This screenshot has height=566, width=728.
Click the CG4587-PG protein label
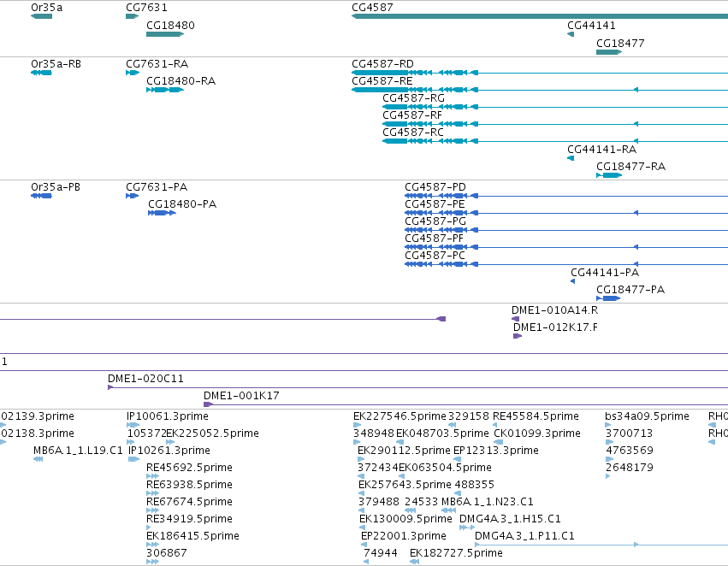tap(435, 221)
